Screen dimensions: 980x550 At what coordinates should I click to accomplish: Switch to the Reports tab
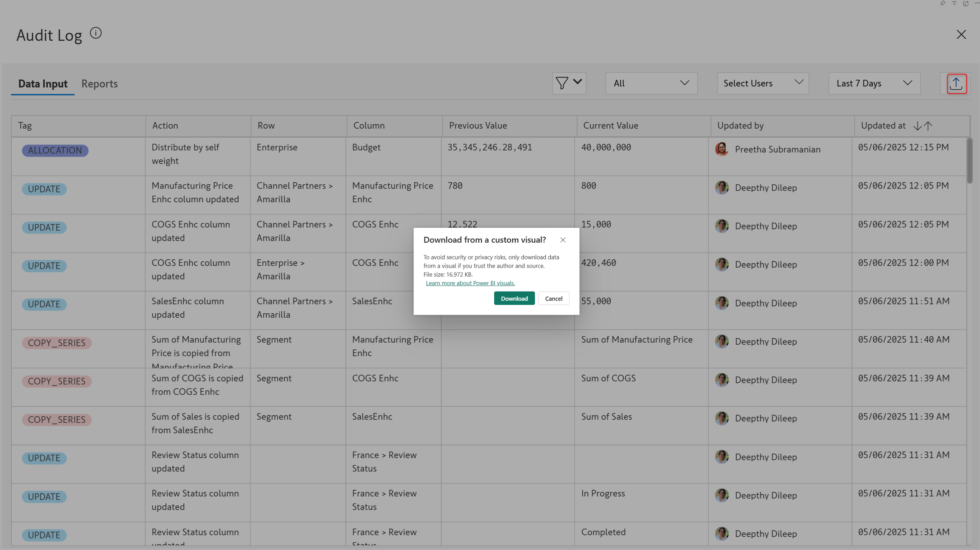click(100, 84)
